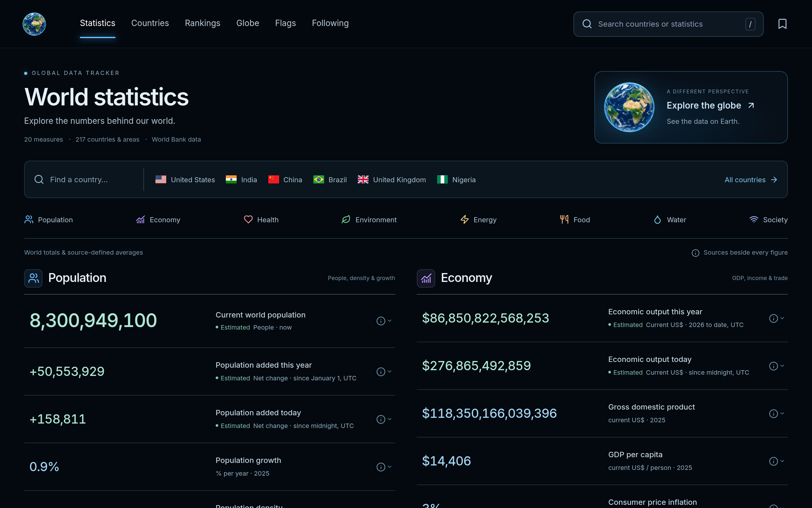Open the Flags tab
The width and height of the screenshot is (812, 508).
point(285,23)
